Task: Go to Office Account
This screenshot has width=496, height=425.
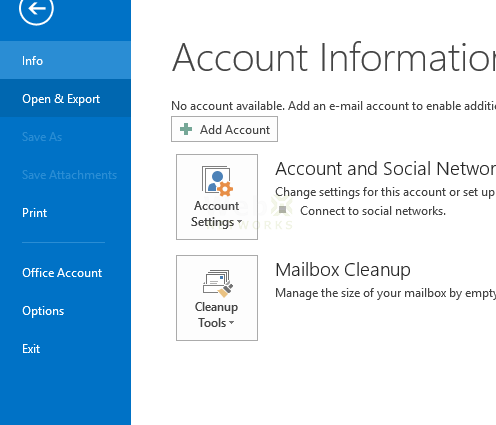Action: coord(65,272)
